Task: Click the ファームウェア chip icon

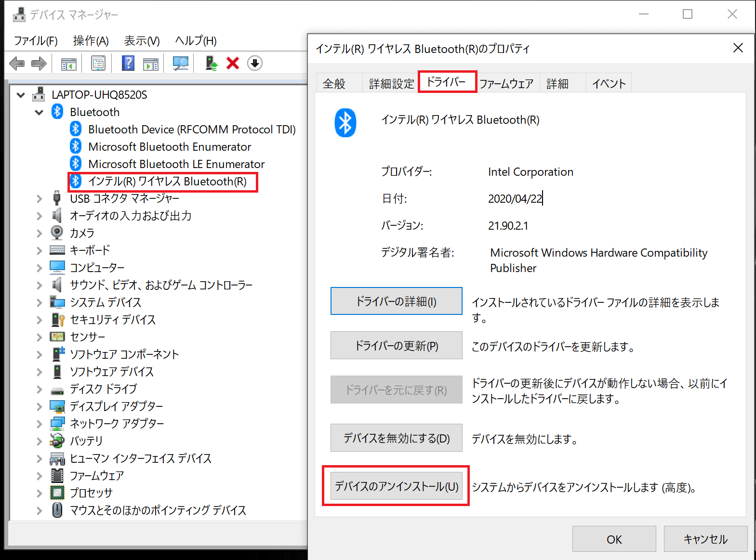Action: [57, 476]
